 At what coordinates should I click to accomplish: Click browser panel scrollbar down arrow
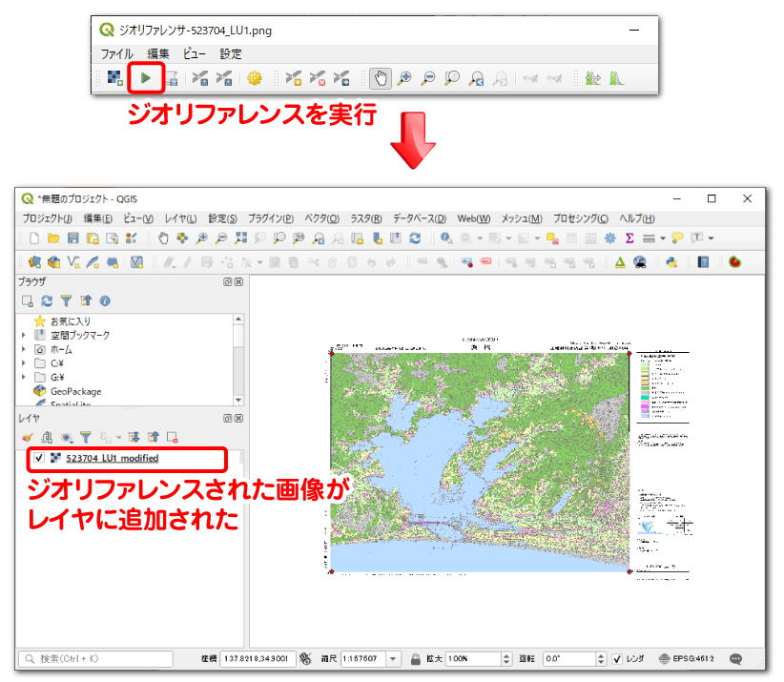click(238, 400)
